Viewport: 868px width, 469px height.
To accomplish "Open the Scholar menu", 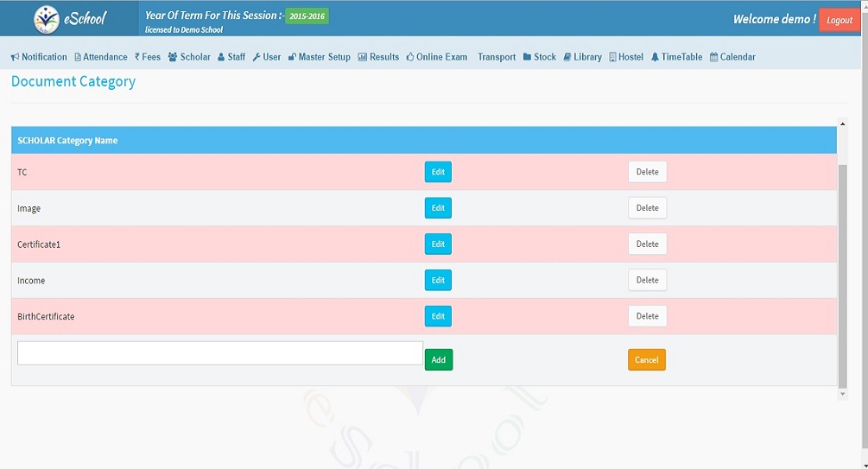I will pos(189,57).
